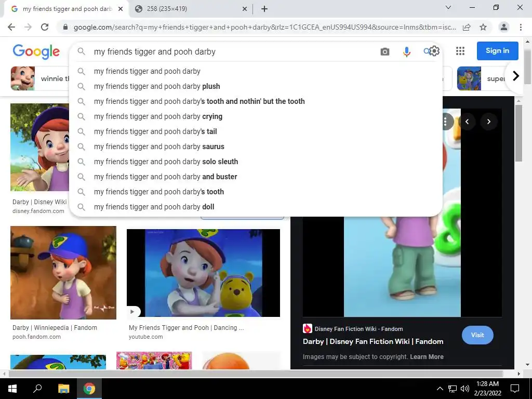Show hidden system tray icons

(440, 389)
